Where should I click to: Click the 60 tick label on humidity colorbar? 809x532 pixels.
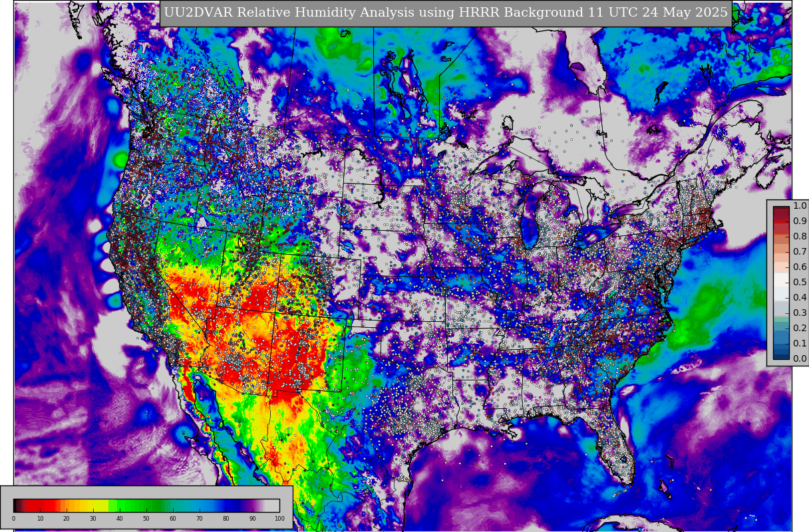173,518
